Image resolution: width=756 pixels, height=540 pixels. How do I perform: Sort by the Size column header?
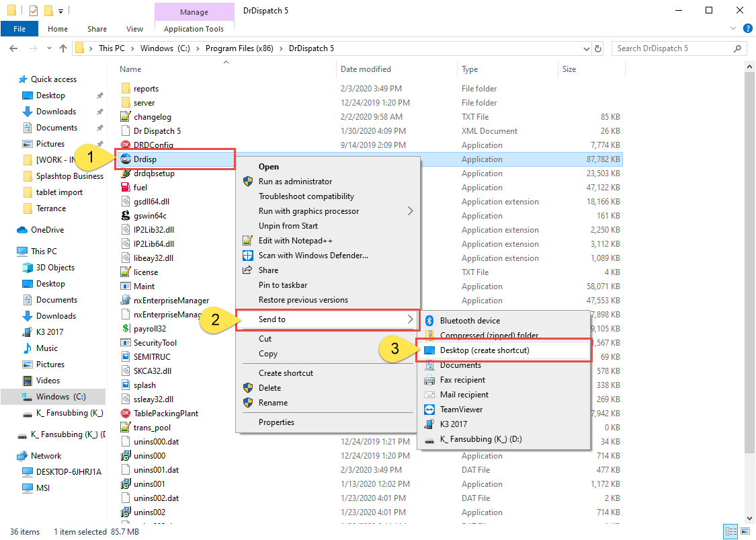click(591, 69)
